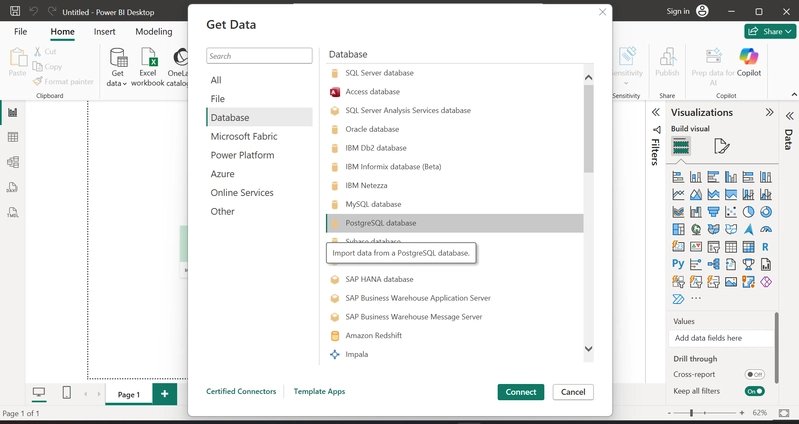Click the Excel workbook ribbon button
This screenshot has height=424, width=799.
[148, 67]
